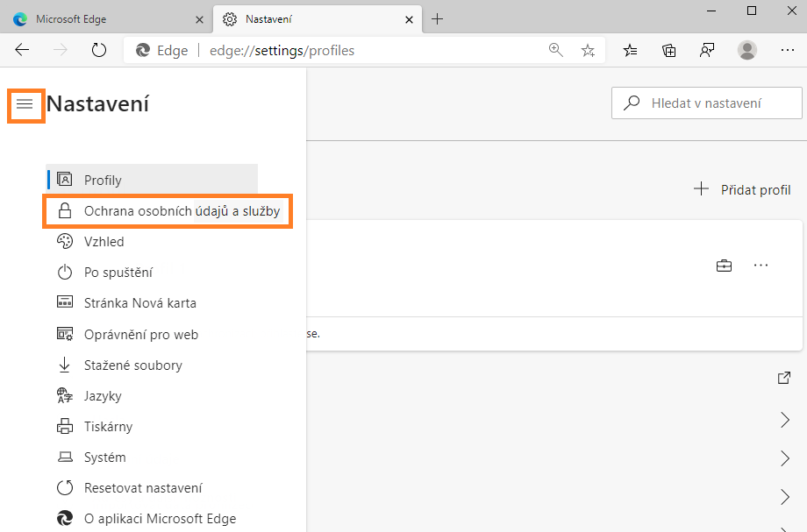807x532 pixels.
Task: Click the reset arrow icon
Action: 64,487
